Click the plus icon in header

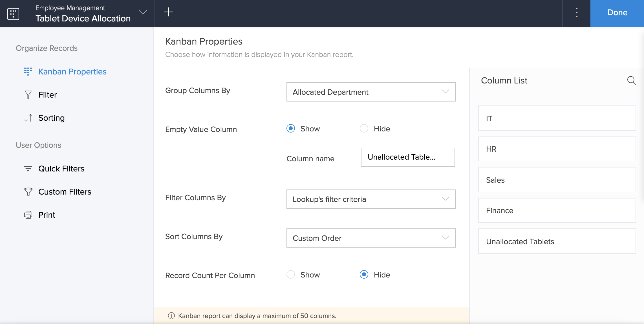pyautogui.click(x=168, y=12)
